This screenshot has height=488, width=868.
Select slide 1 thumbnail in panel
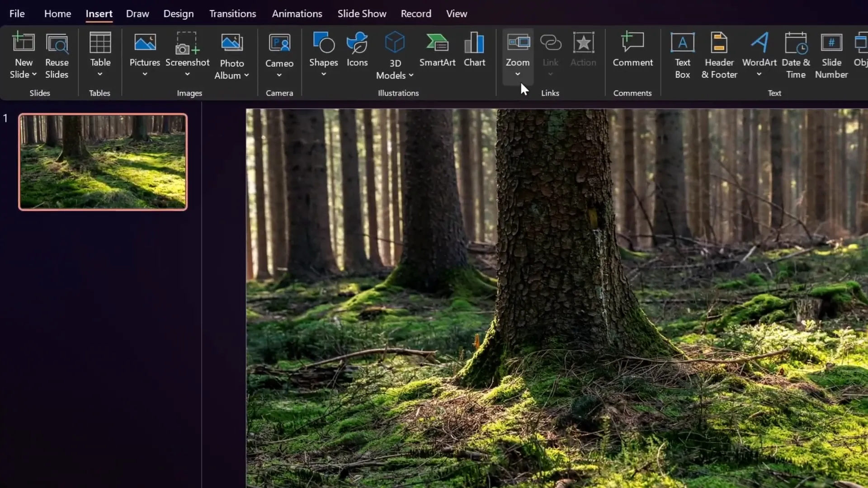click(103, 162)
